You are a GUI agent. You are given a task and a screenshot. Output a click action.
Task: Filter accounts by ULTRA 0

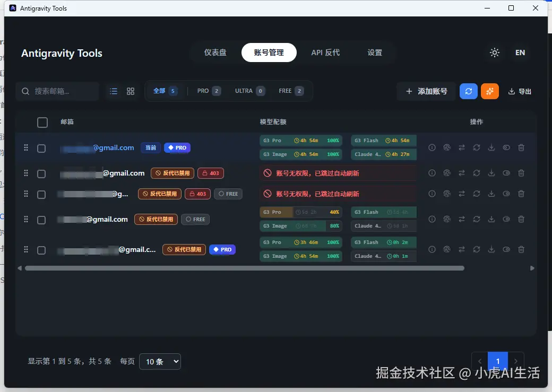[x=249, y=91]
